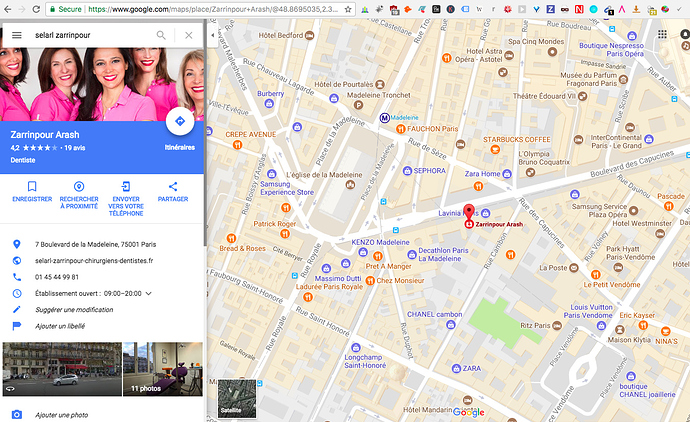This screenshot has height=422, width=690.
Task: Open the Google apps grid icon
Action: (x=662, y=34)
